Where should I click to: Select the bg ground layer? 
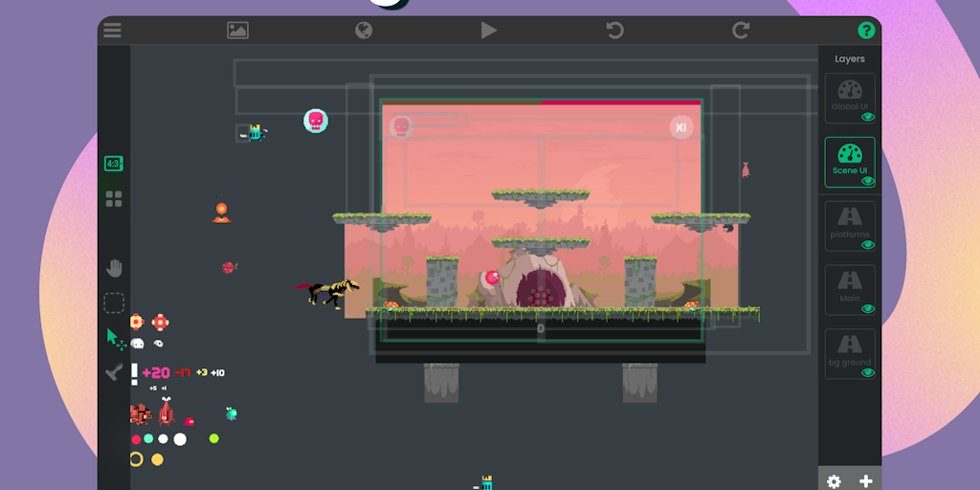coord(850,353)
